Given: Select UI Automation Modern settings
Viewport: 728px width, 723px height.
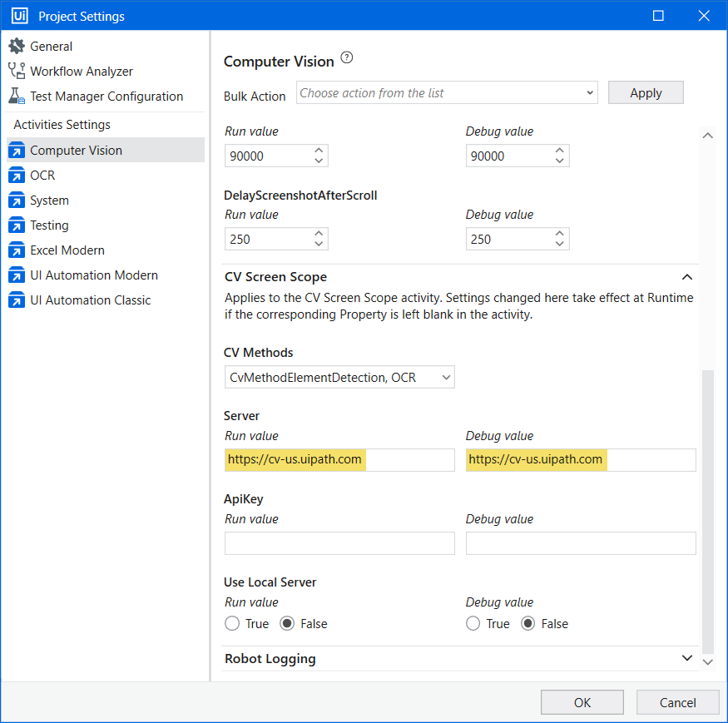Looking at the screenshot, I should click(106, 275).
